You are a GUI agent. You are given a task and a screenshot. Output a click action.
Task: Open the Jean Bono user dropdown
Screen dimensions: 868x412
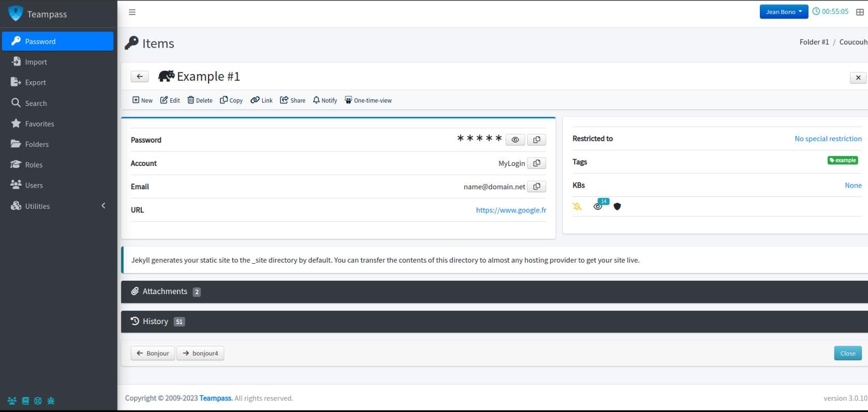tap(783, 11)
